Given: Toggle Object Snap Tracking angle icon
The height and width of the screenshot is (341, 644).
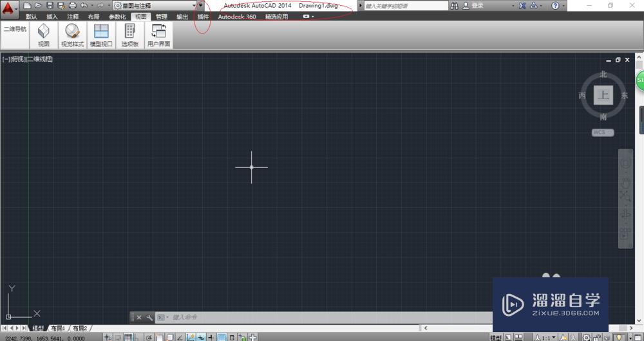Looking at the screenshot, I should (180, 337).
